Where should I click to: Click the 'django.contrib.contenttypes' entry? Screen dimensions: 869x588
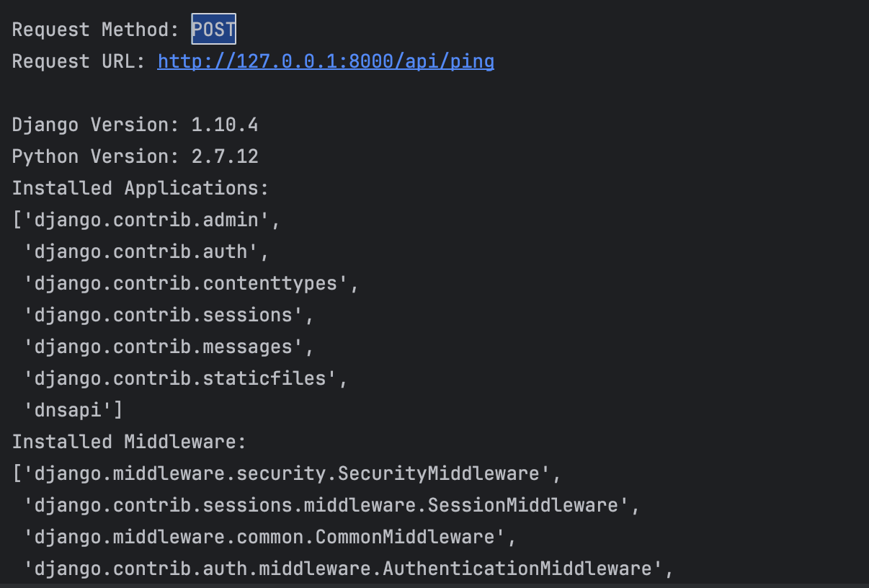(x=191, y=283)
